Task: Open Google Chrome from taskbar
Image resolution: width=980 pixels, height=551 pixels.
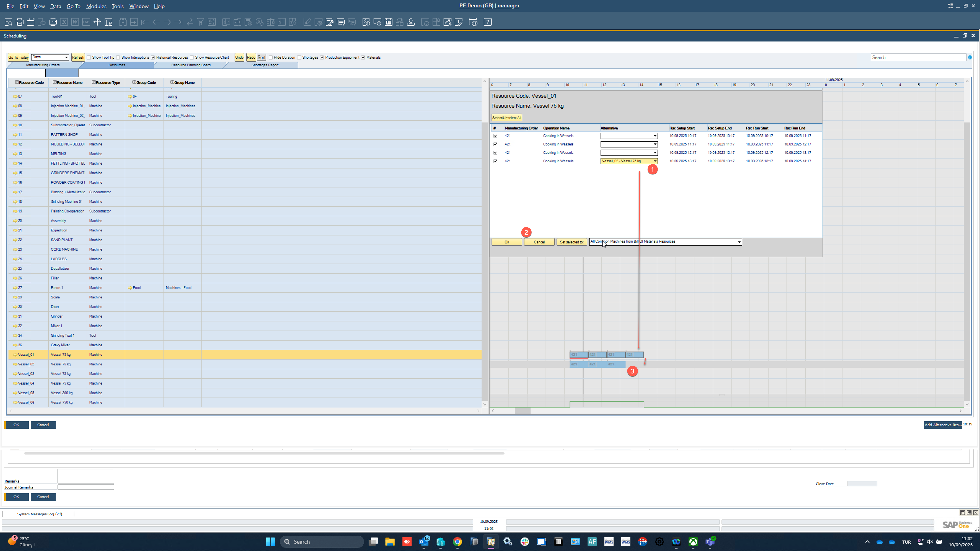Action: (x=457, y=541)
